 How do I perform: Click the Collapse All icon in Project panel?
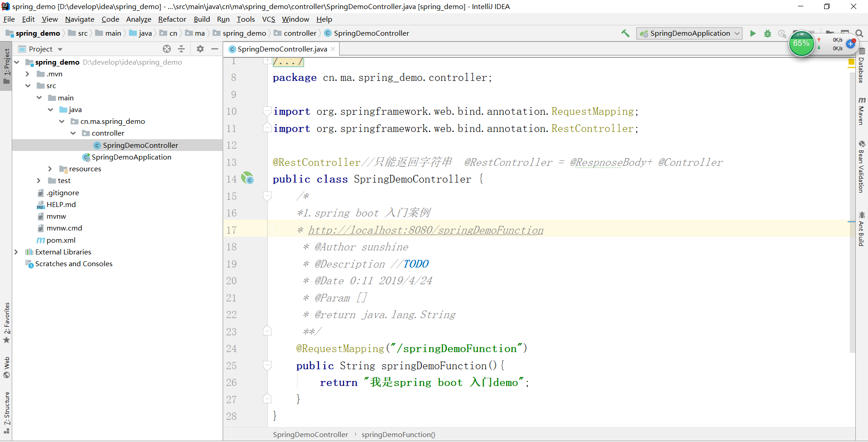181,49
